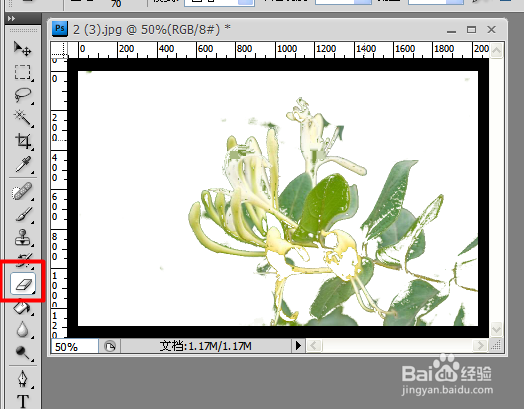Click the zoom percentage field showing 50%
This screenshot has width=524, height=409.
pos(75,347)
